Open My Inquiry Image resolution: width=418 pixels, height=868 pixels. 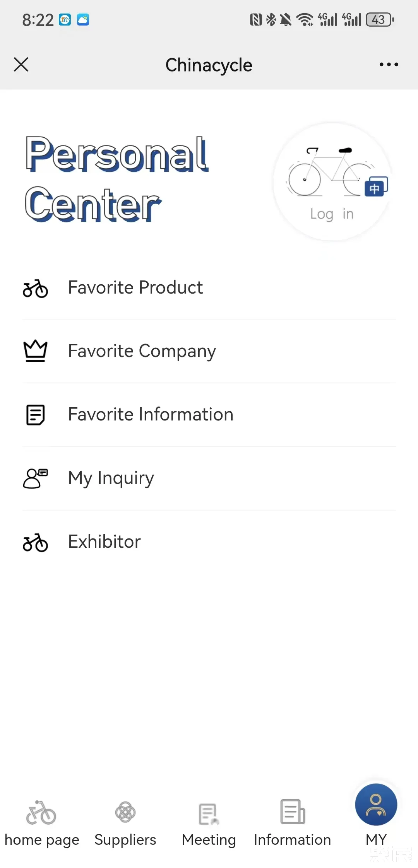[x=111, y=478]
